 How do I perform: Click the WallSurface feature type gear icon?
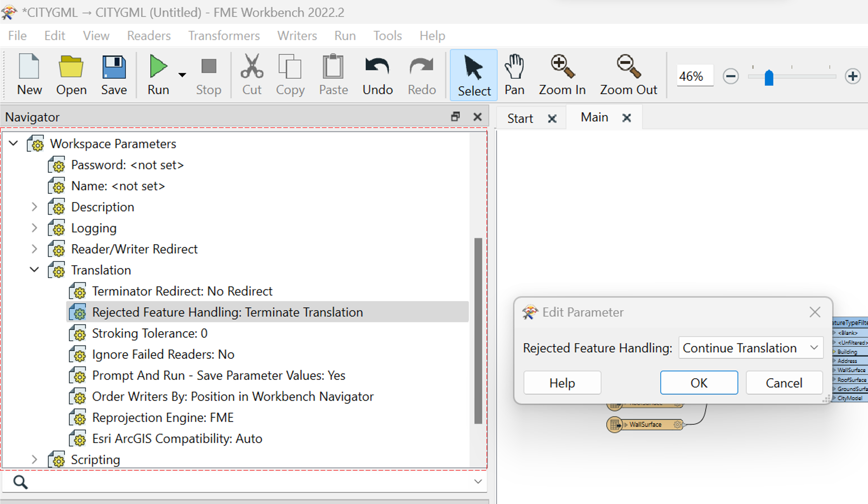pyautogui.click(x=677, y=424)
